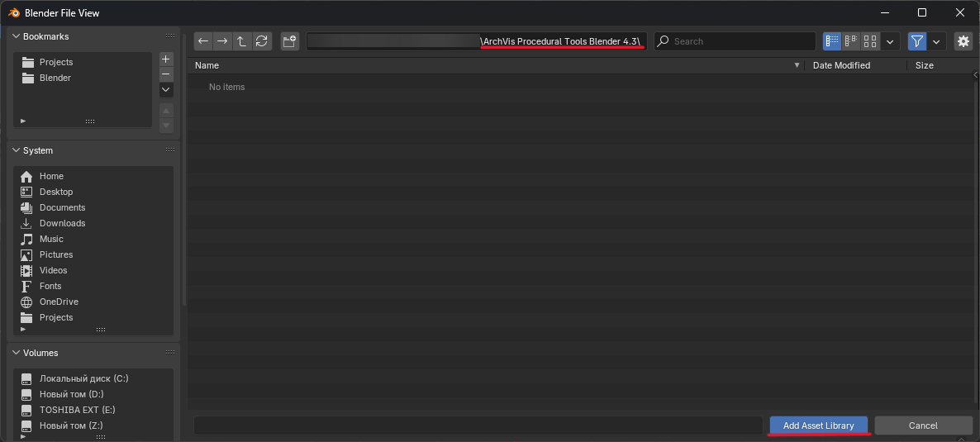This screenshot has width=980, height=442.
Task: Collapse the Volumes panel
Action: (17, 354)
